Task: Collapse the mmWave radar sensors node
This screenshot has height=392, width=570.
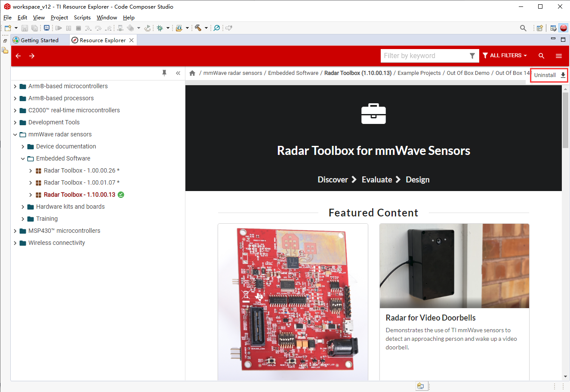Action: tap(15, 135)
